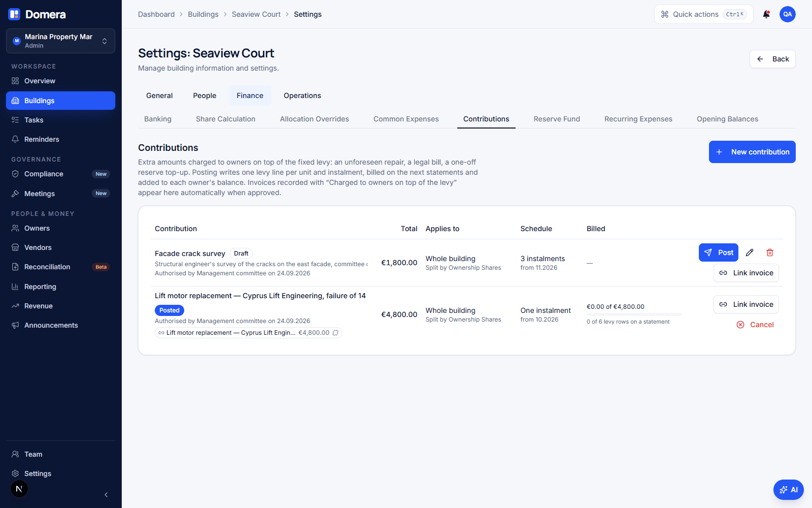Click the round N badge in sidebar

coord(19,489)
